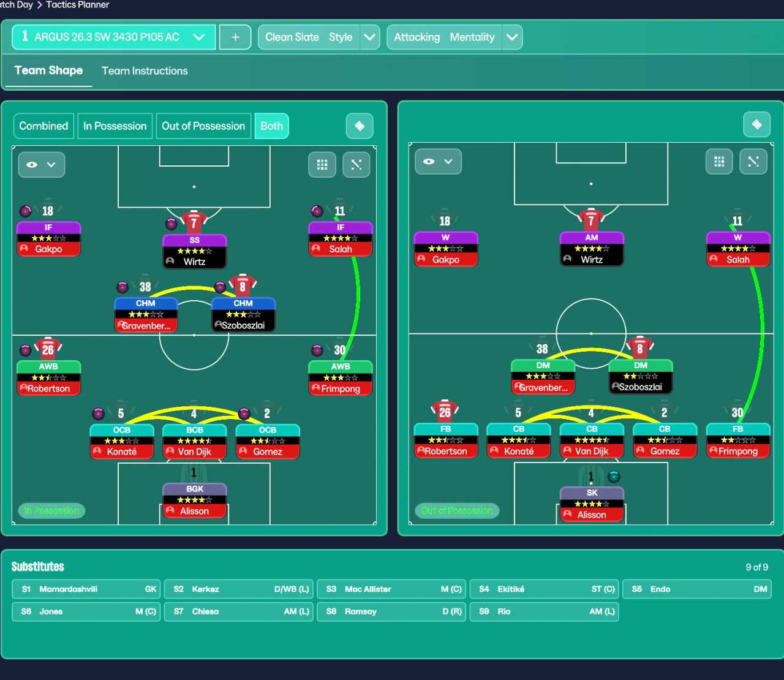784x680 pixels.
Task: Select substitute S5 Endo
Action: tap(697, 589)
